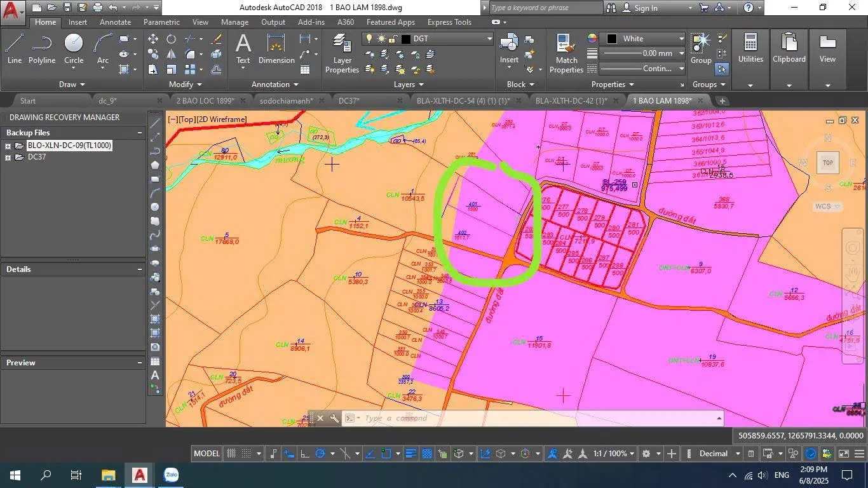Toggle lineweight display in status bar
This screenshot has width=868, height=488.
pos(410,454)
